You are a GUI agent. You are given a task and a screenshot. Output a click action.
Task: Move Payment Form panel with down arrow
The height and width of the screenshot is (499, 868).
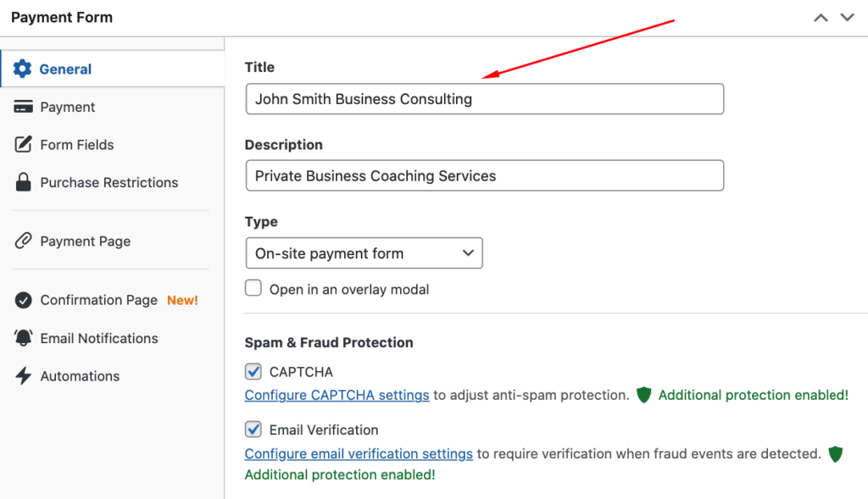coord(847,18)
